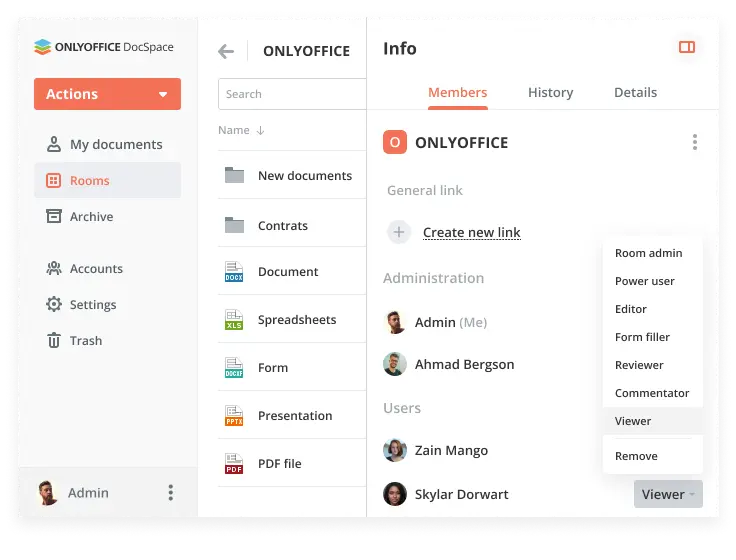The height and width of the screenshot is (560, 736).
Task: Click the New documents folder icon
Action: (x=234, y=175)
